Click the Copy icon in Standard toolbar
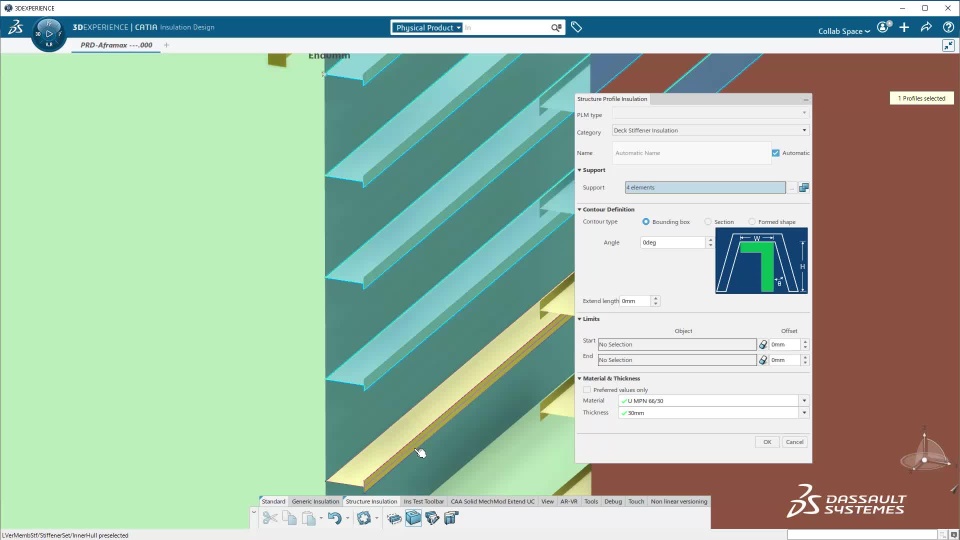The image size is (960, 540). [290, 518]
